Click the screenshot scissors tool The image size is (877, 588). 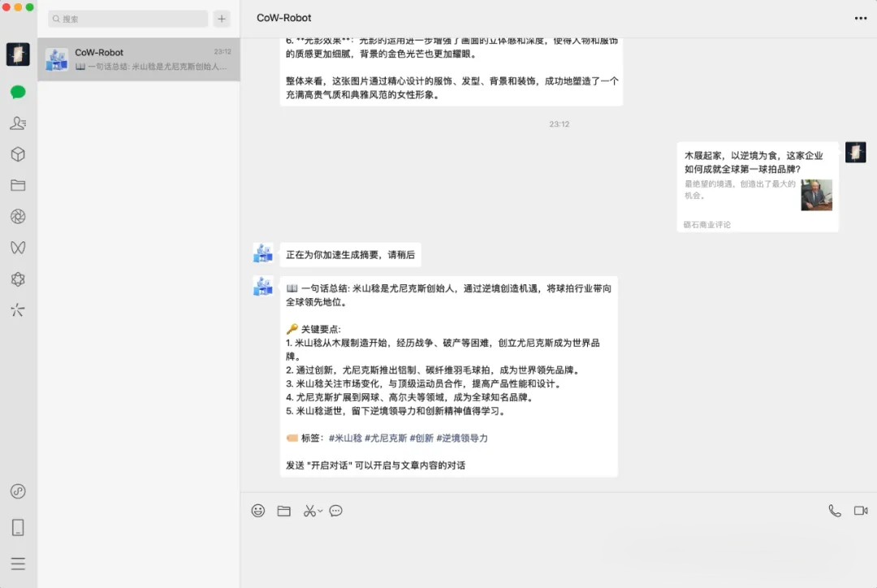coord(309,511)
